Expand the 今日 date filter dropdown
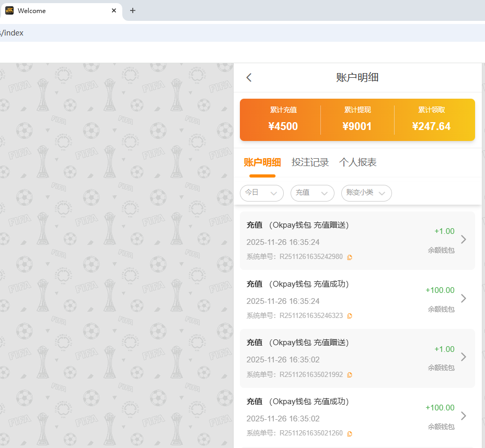 261,193
